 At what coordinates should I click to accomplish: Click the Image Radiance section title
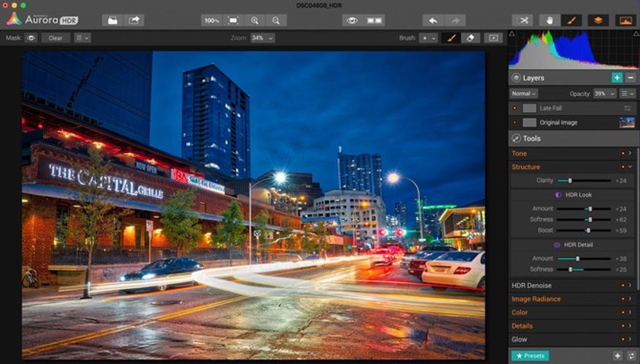point(536,299)
